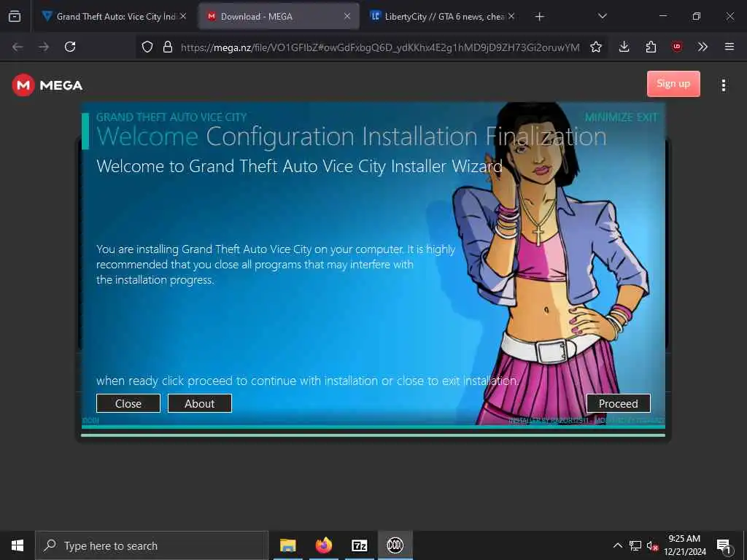Open the muted volume tray icon

[x=652, y=545]
